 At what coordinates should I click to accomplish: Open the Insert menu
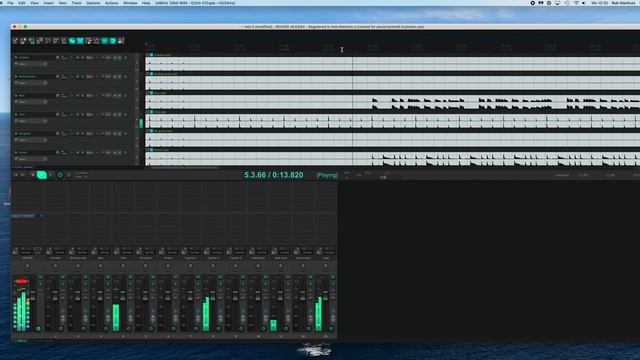click(49, 3)
